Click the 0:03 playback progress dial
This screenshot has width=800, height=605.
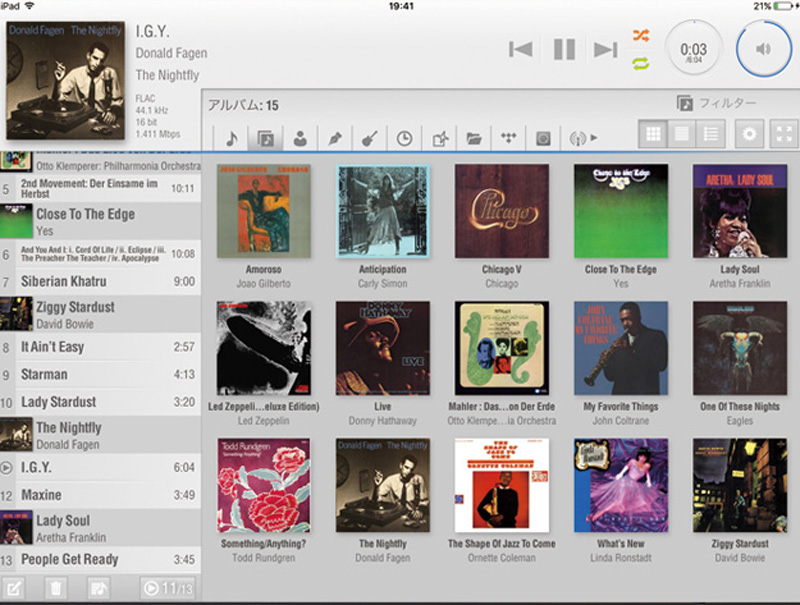[693, 49]
